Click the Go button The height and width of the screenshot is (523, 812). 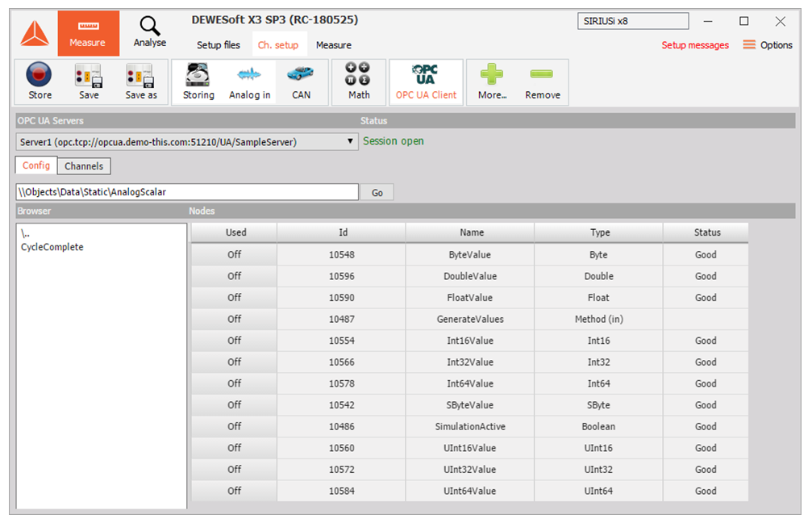coord(377,192)
